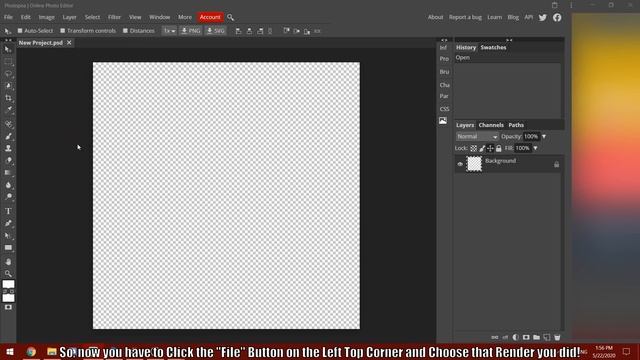
Task: Open the image panel icon in side strip
Action: 443,120
